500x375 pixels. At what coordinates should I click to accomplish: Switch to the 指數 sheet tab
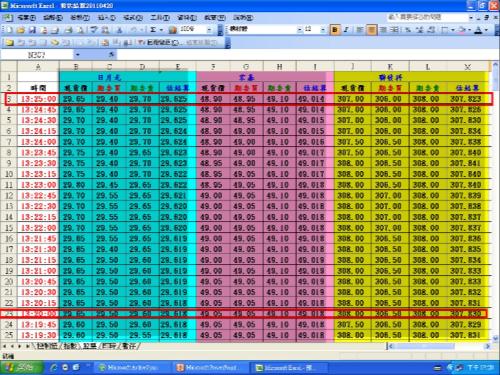click(x=70, y=346)
